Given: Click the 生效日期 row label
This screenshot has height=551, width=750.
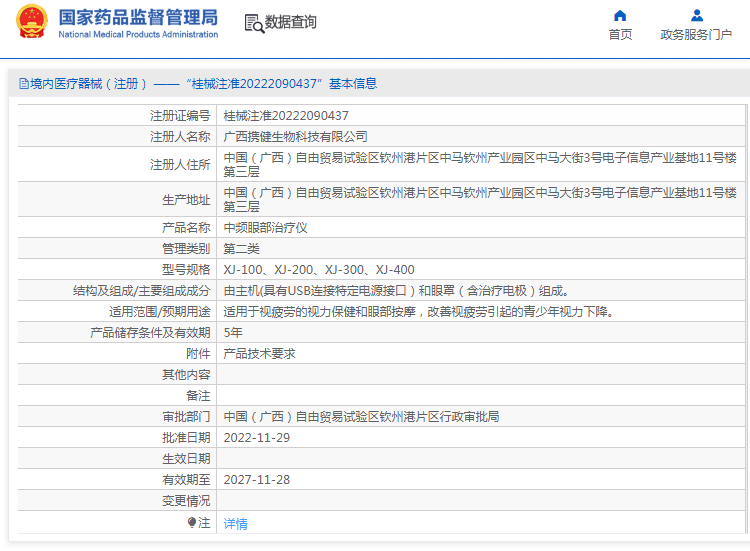Looking at the screenshot, I should coord(186,459).
